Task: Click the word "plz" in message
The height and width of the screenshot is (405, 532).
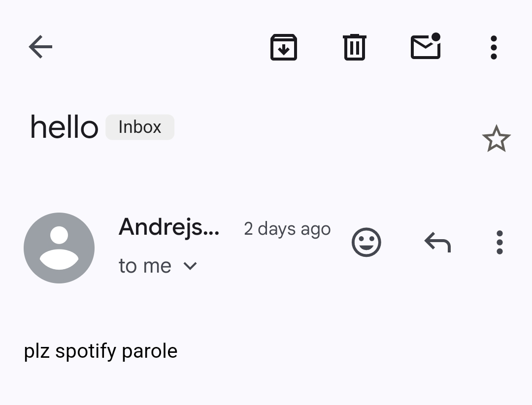Action: (36, 351)
